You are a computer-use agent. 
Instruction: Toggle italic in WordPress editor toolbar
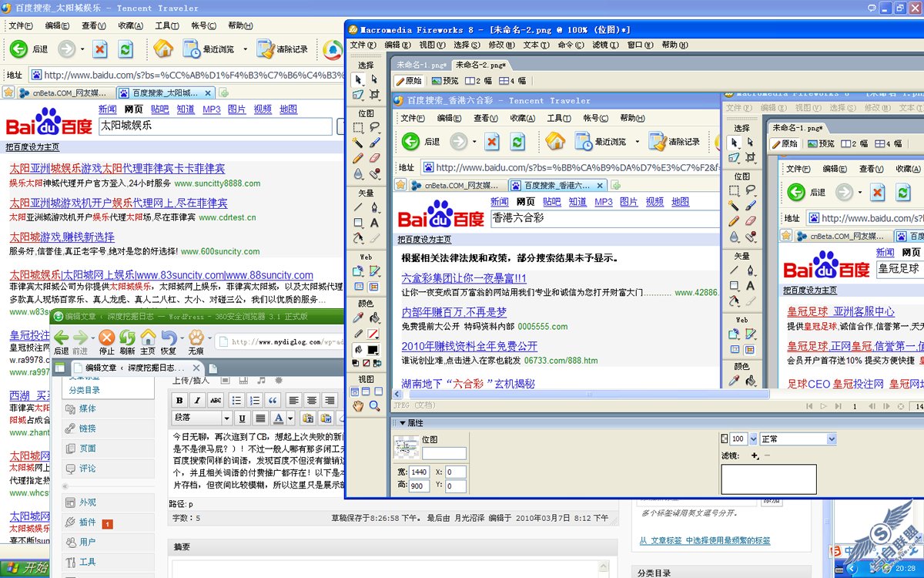point(197,400)
